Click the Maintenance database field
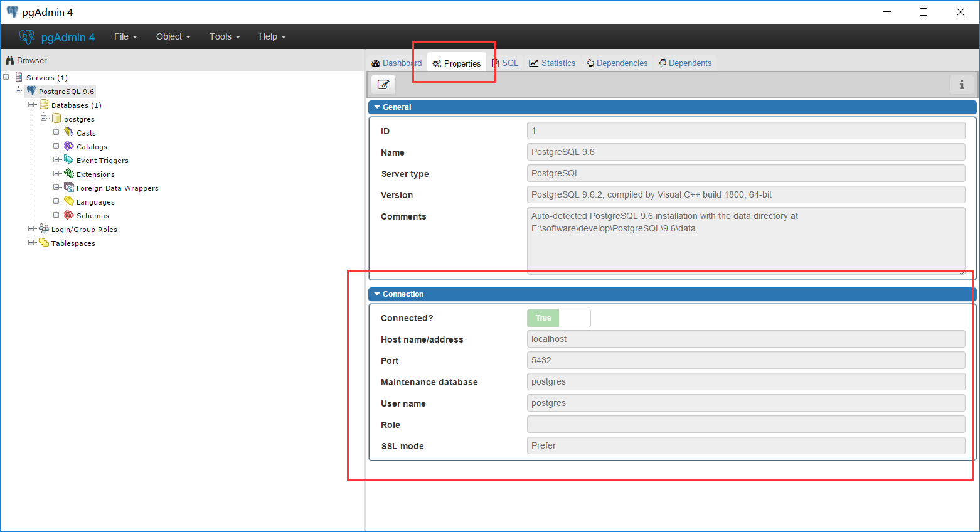 (746, 381)
